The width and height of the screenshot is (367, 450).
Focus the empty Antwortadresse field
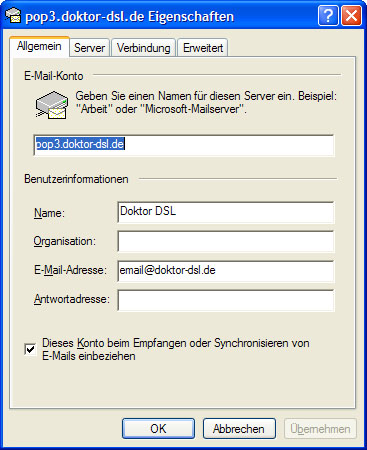[226, 300]
